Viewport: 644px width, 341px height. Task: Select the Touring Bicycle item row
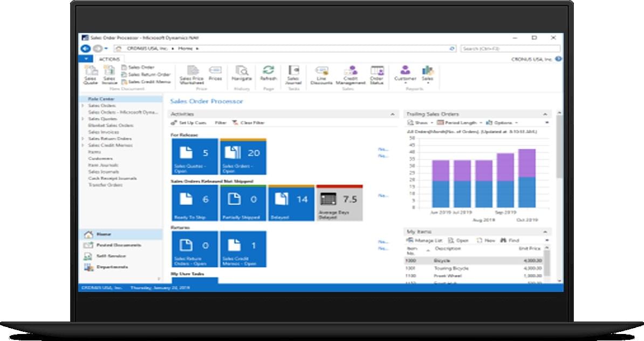(474, 268)
